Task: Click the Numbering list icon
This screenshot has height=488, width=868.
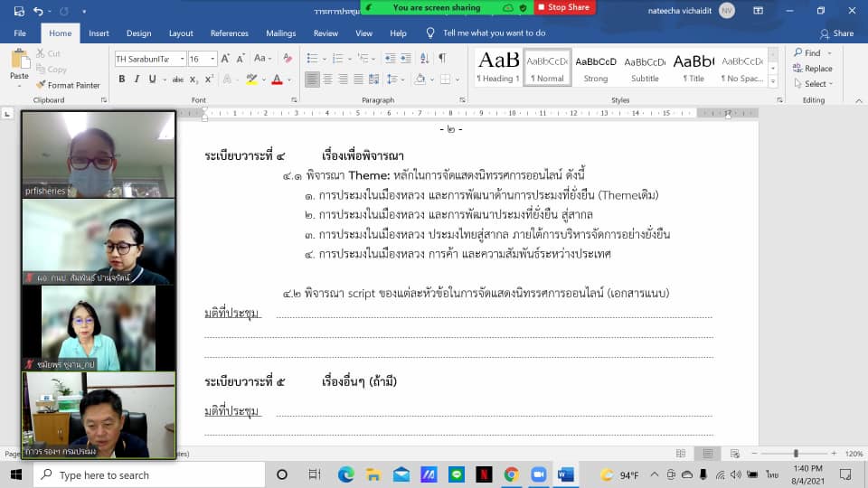Action: (337, 58)
